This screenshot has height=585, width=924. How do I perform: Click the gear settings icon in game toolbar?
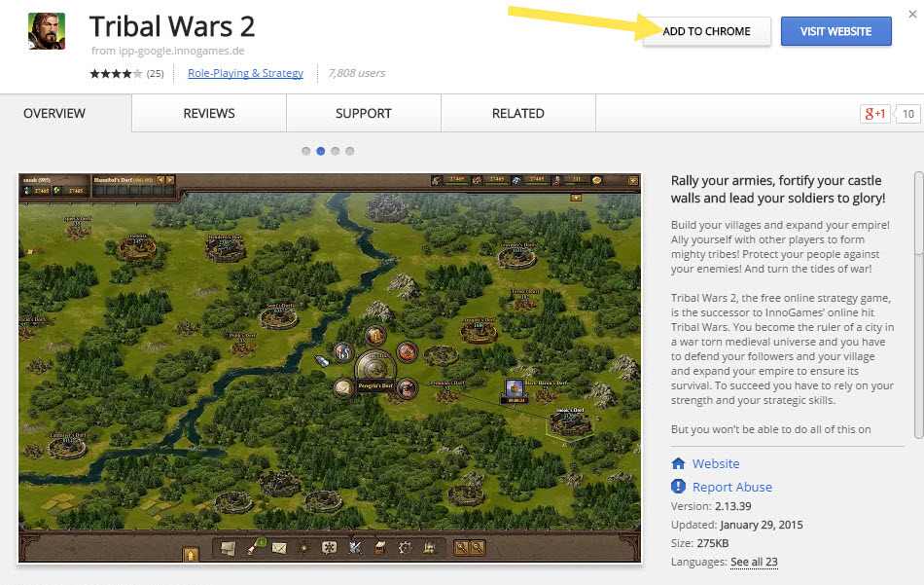pyautogui.click(x=405, y=548)
